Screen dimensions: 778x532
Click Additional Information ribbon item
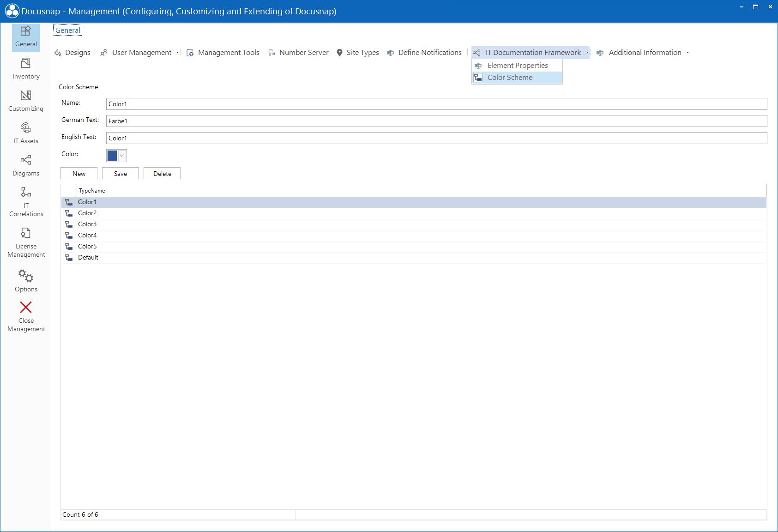coord(639,53)
